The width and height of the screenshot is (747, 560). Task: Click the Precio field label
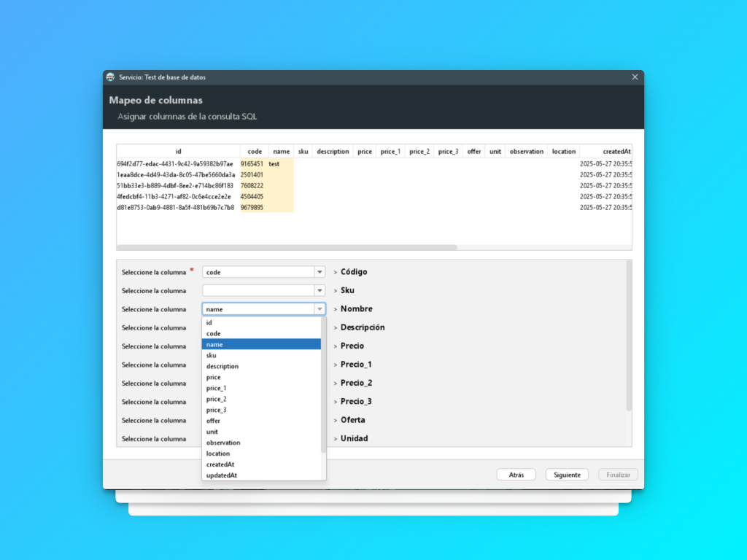click(352, 346)
